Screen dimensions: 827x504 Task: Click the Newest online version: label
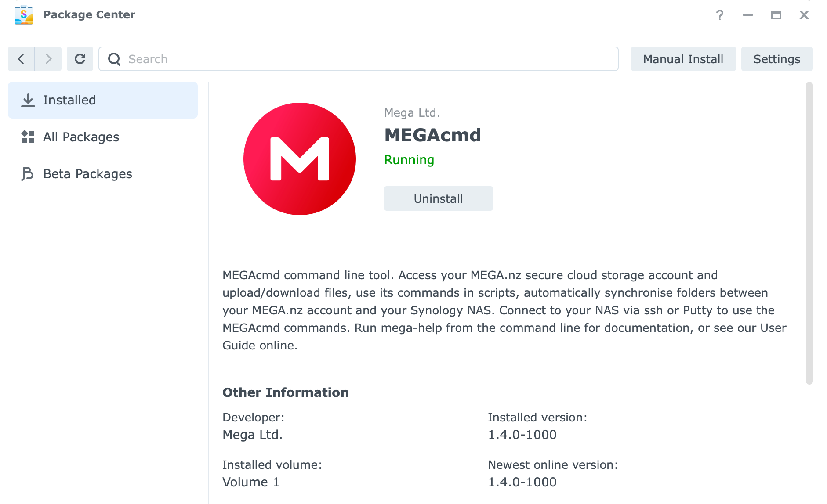click(553, 465)
